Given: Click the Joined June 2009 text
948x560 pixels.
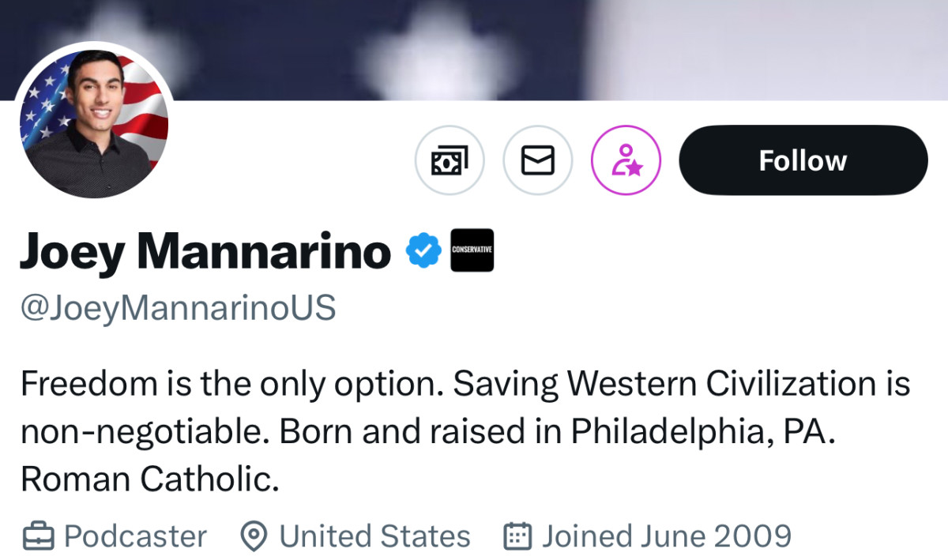Looking at the screenshot, I should tap(666, 537).
